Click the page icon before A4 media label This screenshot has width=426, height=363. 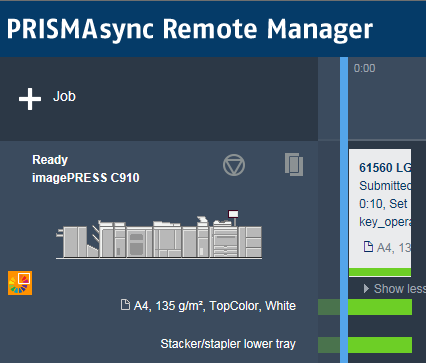[125, 305]
